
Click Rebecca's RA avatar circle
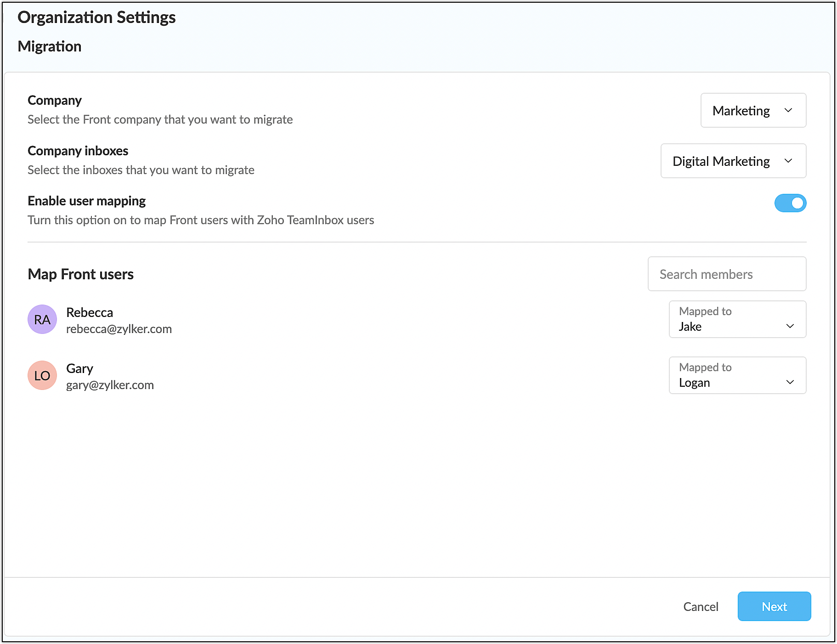point(42,319)
